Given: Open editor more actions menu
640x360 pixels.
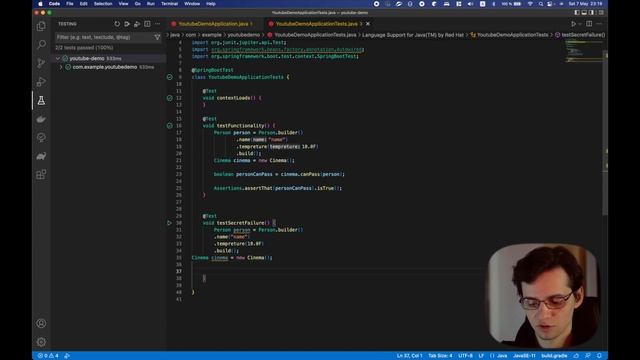Looking at the screenshot, I should pos(599,24).
